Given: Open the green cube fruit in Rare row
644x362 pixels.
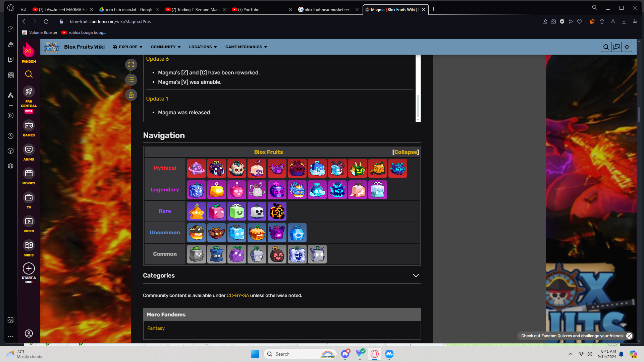Looking at the screenshot, I should [x=237, y=211].
